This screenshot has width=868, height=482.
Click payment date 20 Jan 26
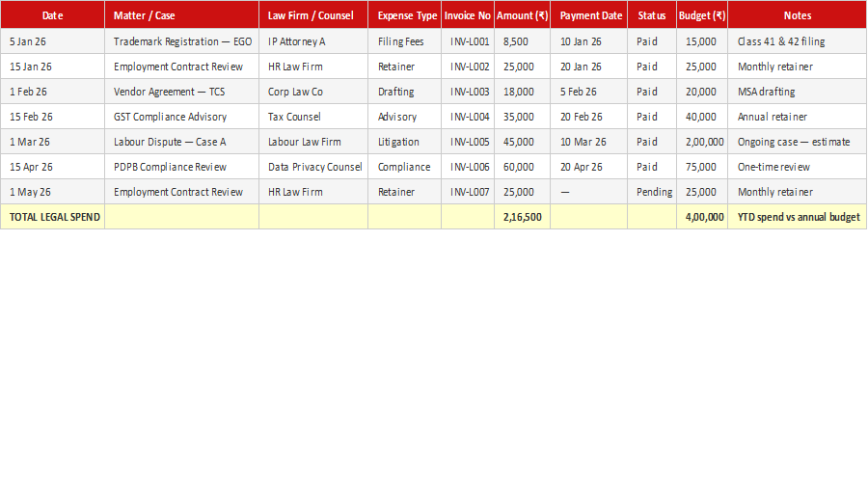[589, 67]
